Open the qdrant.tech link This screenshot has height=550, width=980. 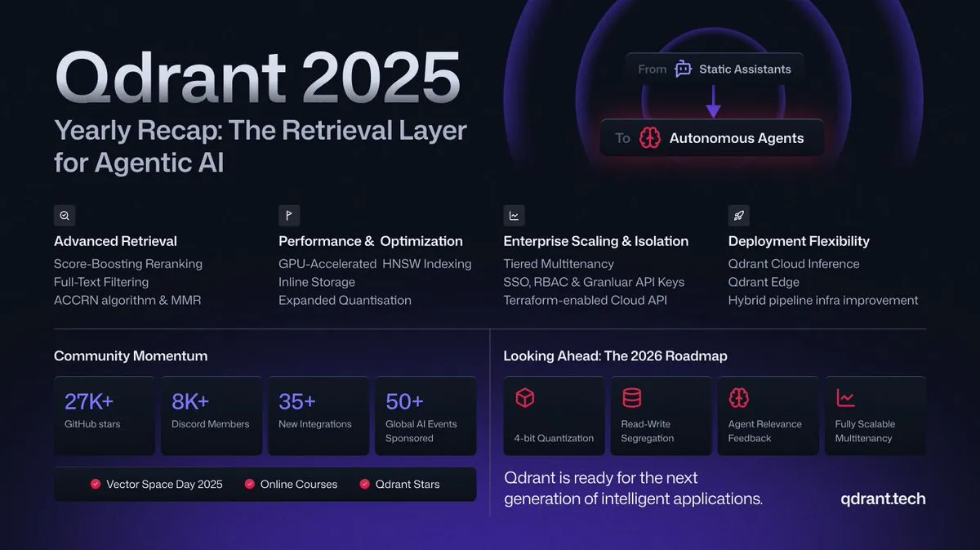883,499
